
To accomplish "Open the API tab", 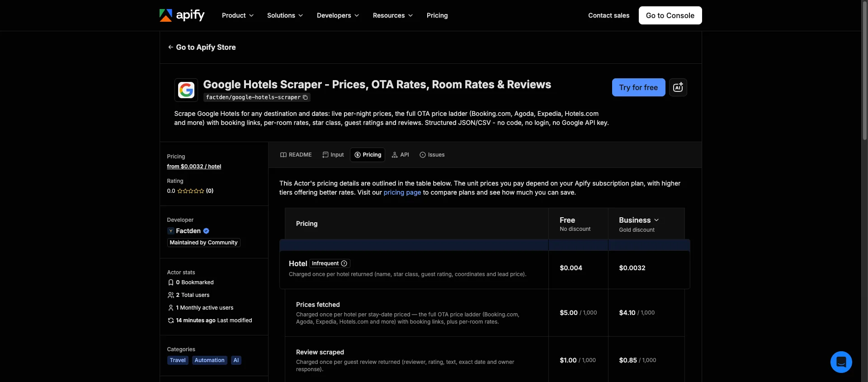I will [400, 155].
